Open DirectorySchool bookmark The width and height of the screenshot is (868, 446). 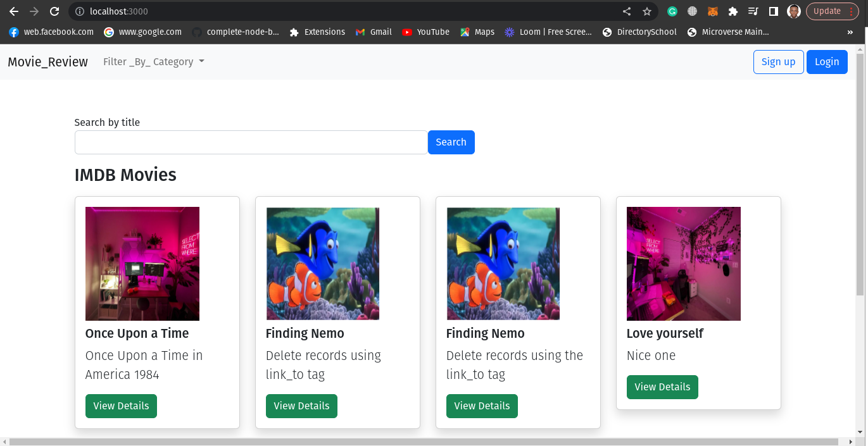pyautogui.click(x=639, y=32)
